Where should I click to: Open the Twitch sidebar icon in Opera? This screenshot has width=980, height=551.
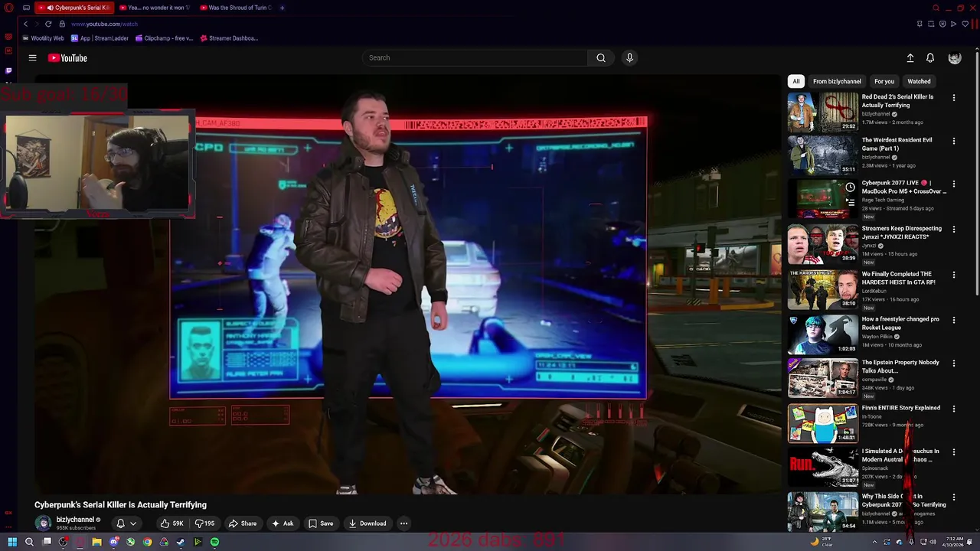click(x=8, y=70)
